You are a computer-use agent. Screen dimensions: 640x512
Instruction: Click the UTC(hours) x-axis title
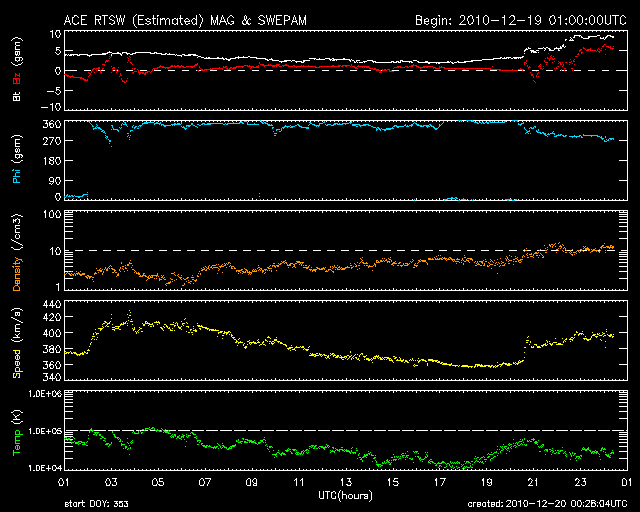[x=345, y=496]
